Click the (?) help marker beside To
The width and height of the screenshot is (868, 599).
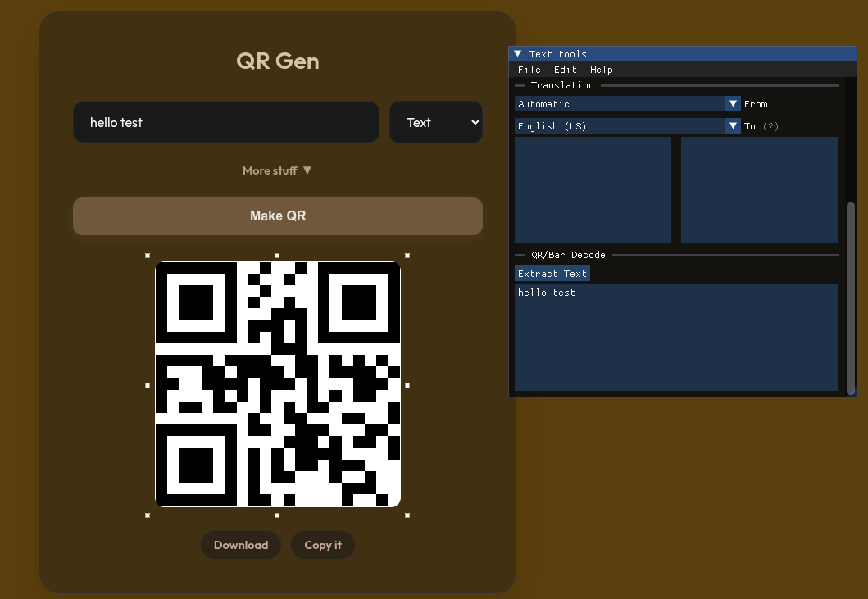[x=770, y=126]
